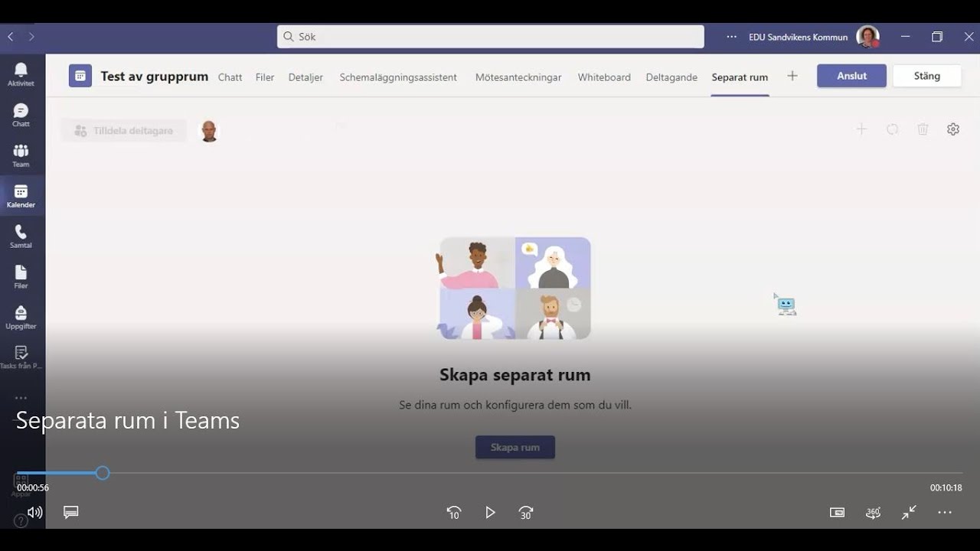Image resolution: width=980 pixels, height=551 pixels.
Task: Show more apps ellipsis in sidebar
Action: 21,398
